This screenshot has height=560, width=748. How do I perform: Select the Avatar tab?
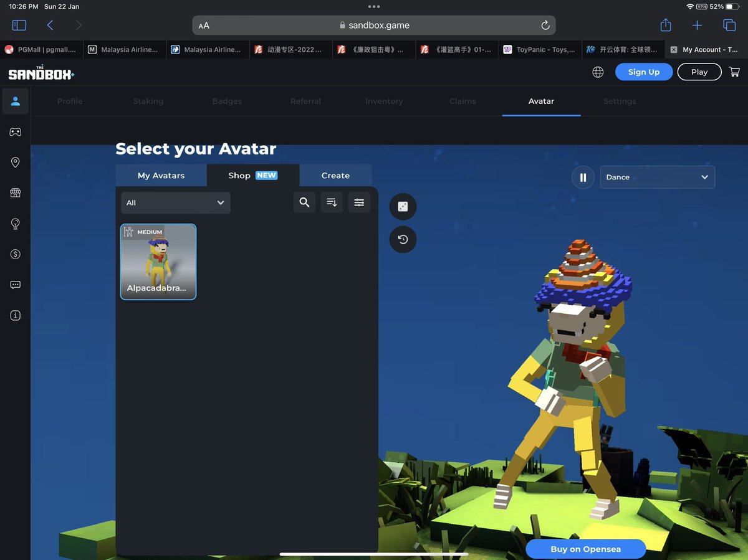click(541, 101)
